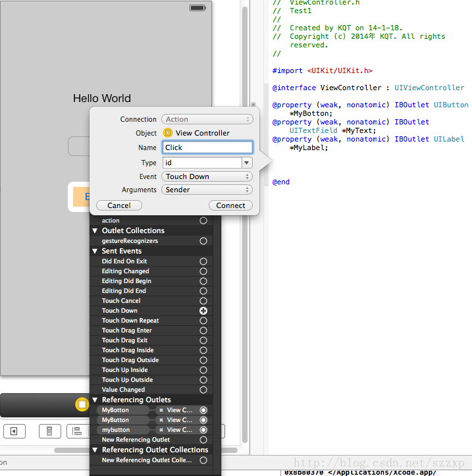Viewport: 472px width, 476px height.
Task: Click the device form factor toggle icon
Action: pyautogui.click(x=50, y=431)
